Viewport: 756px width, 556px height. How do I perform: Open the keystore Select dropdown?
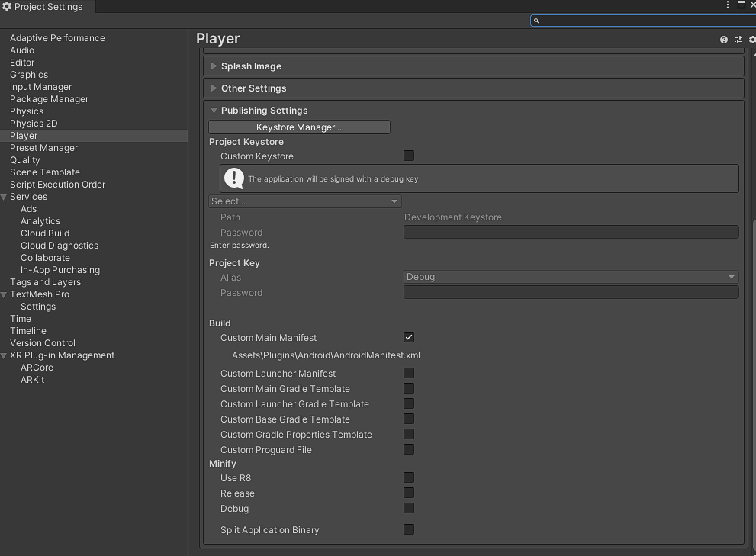[304, 201]
